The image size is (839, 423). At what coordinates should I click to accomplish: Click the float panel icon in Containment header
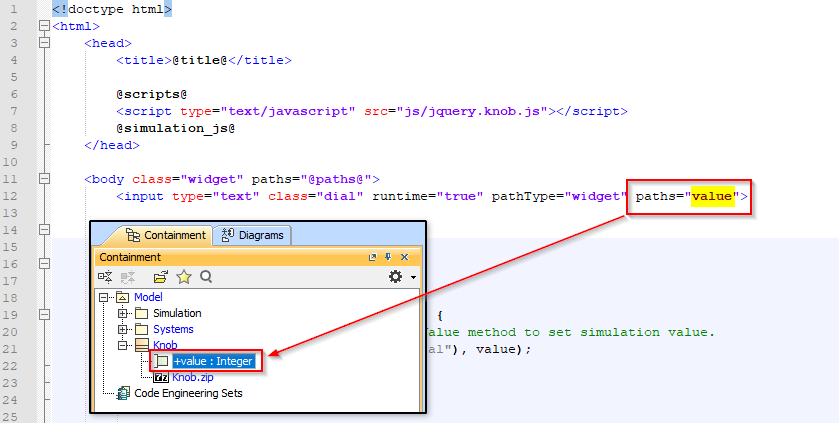point(373,257)
